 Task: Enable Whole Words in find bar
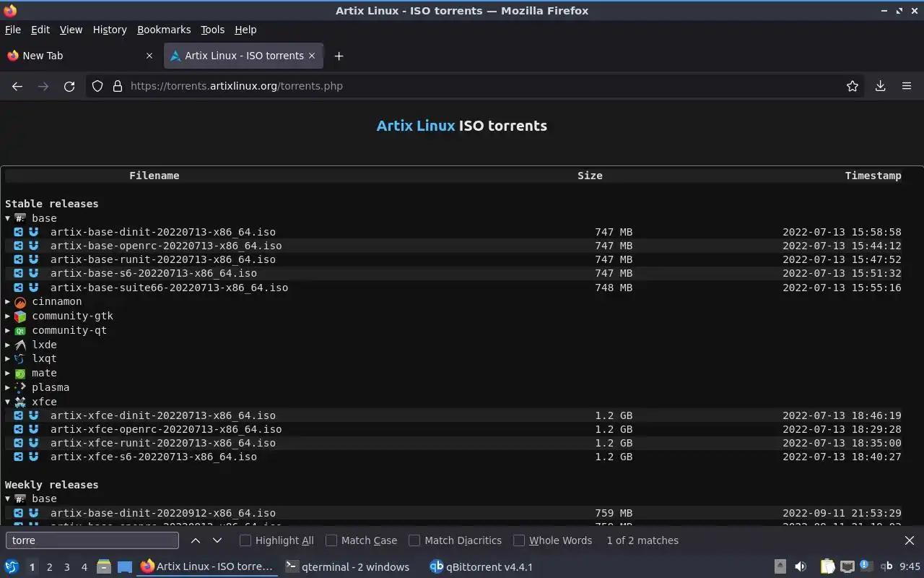click(x=519, y=540)
